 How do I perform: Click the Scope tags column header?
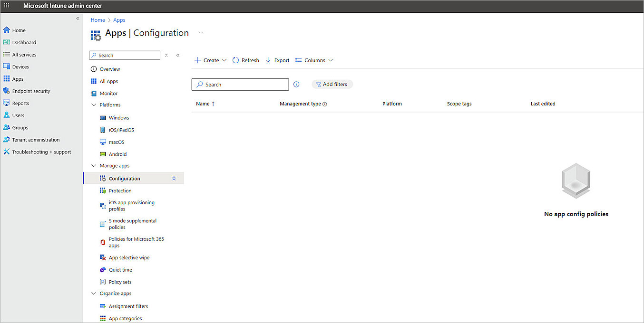(459, 104)
